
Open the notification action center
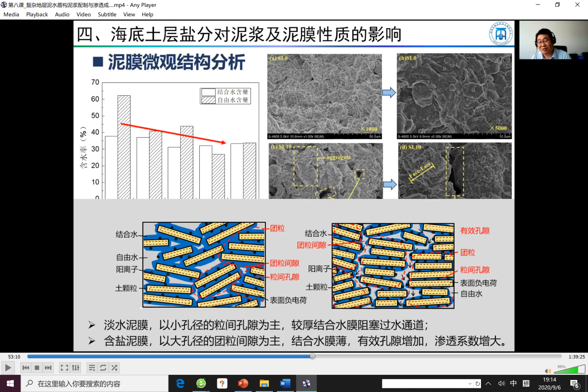(x=575, y=384)
